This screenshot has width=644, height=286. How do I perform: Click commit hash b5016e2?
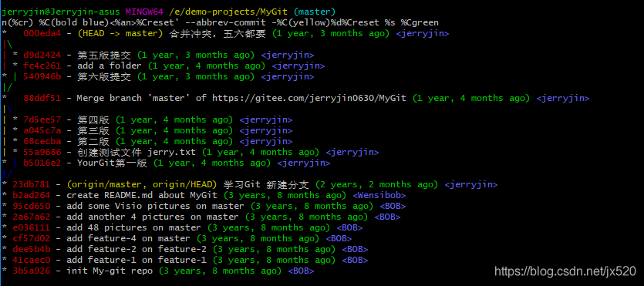pyautogui.click(x=42, y=163)
